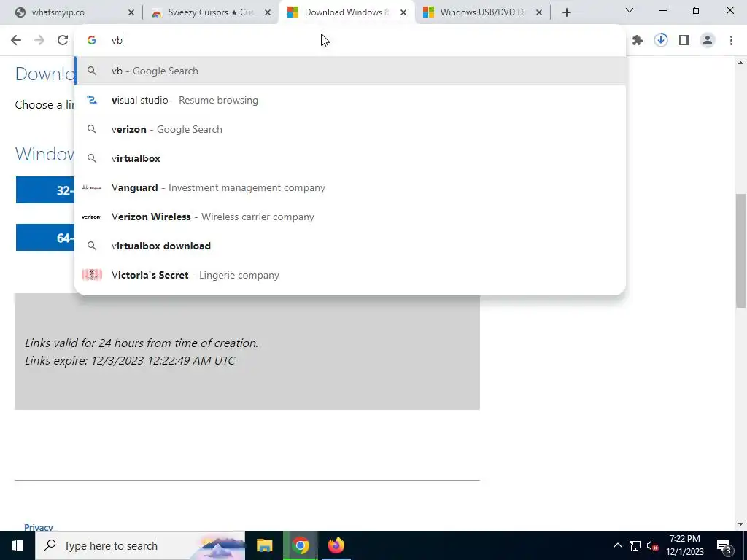The height and width of the screenshot is (560, 747).
Task: Switch to the Sweezy Cursors tab
Action: (210, 12)
